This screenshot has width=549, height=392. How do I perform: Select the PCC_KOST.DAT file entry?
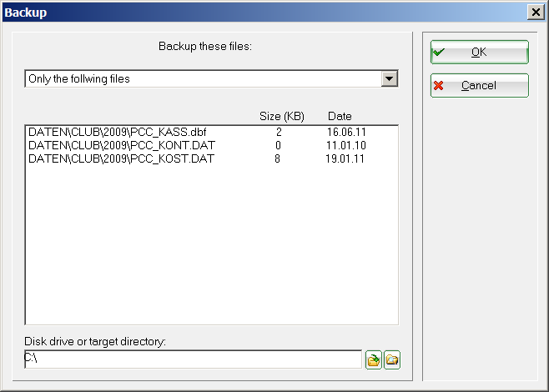121,158
